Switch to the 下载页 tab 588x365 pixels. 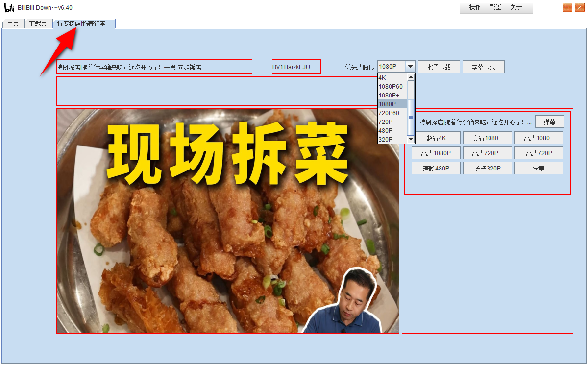click(x=38, y=23)
